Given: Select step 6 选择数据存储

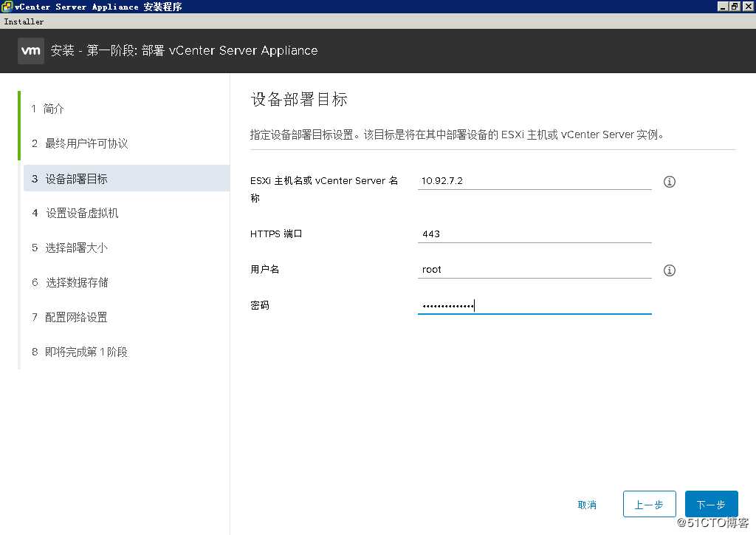Looking at the screenshot, I should click(x=69, y=282).
